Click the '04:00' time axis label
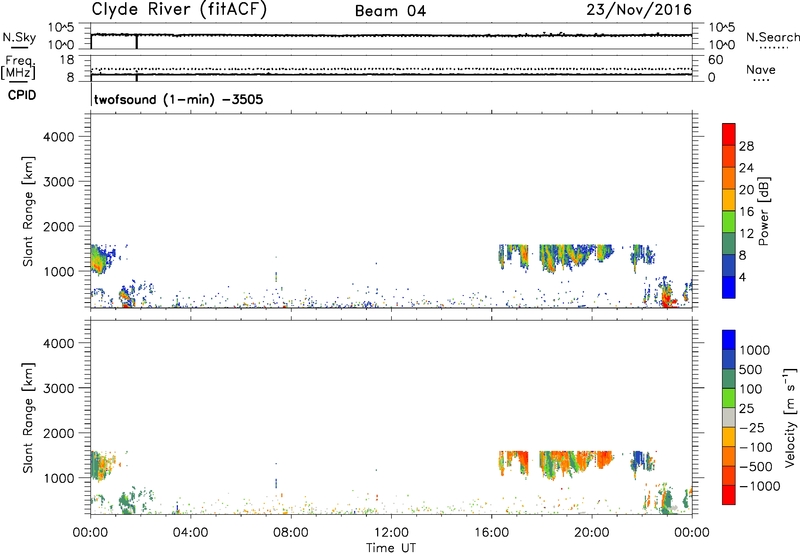 click(x=190, y=533)
